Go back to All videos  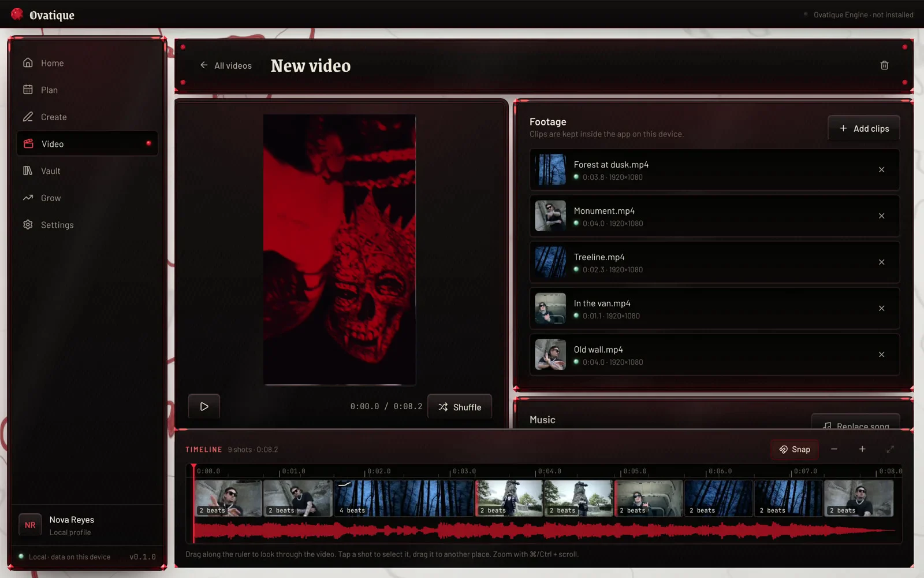pyautogui.click(x=226, y=66)
